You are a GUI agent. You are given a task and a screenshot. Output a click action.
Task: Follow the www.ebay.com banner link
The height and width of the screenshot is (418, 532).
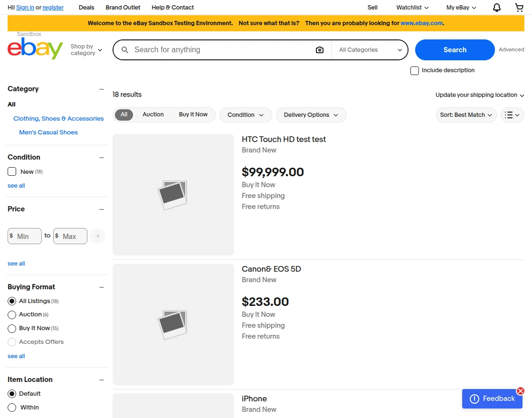pos(422,23)
